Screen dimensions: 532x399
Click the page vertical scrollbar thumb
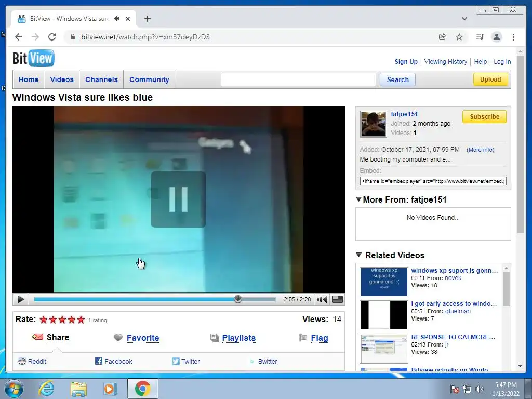(x=520, y=144)
